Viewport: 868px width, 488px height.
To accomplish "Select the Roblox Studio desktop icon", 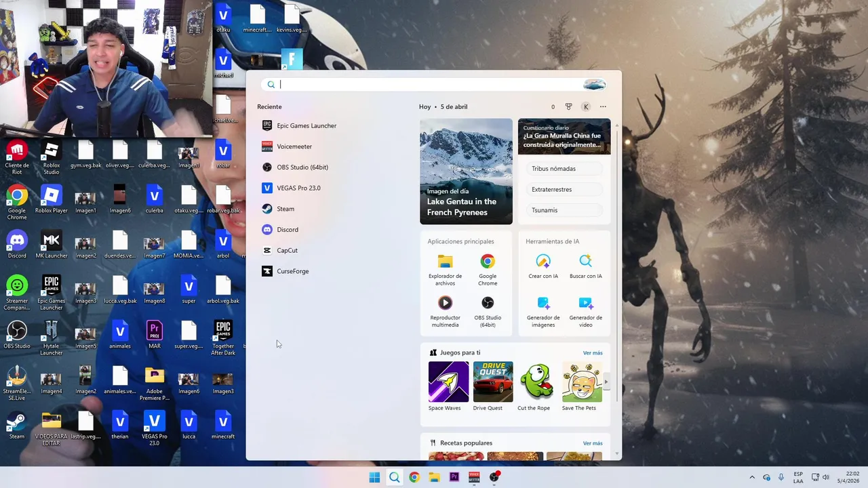I will coord(52,157).
